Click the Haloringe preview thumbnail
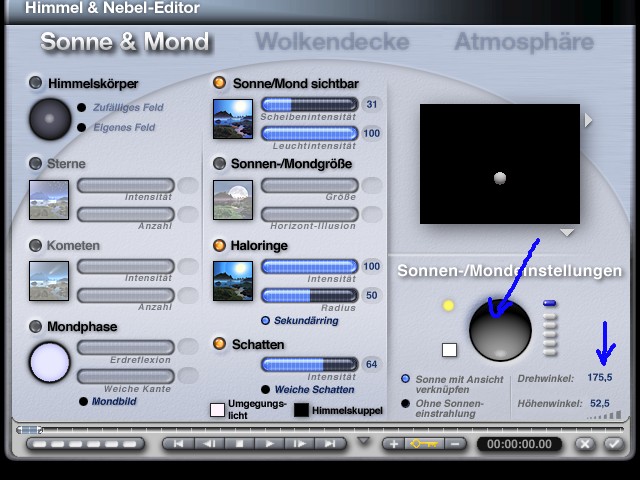The width and height of the screenshot is (640, 480). click(233, 281)
